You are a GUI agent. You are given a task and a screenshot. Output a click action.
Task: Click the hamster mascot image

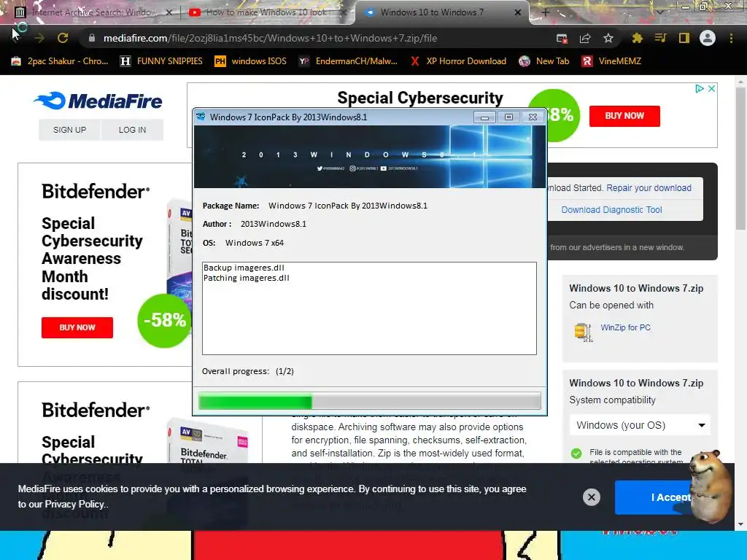point(711,486)
